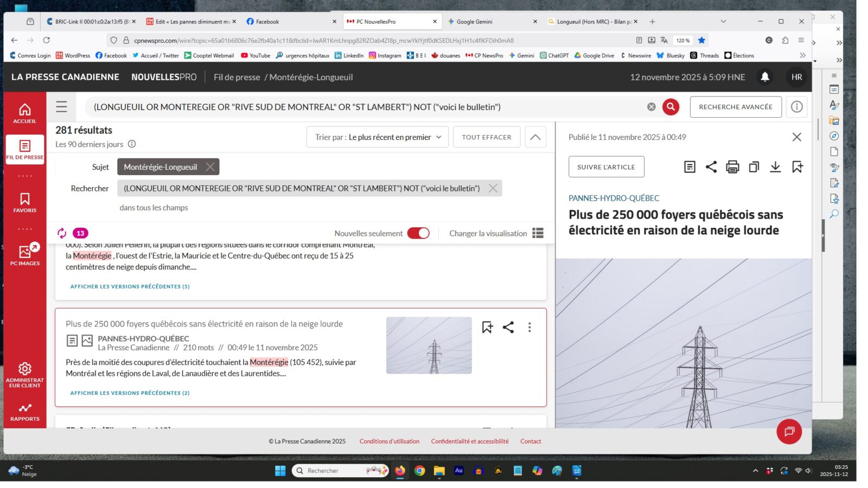
Task: Click the power line article thumbnail
Action: (429, 345)
